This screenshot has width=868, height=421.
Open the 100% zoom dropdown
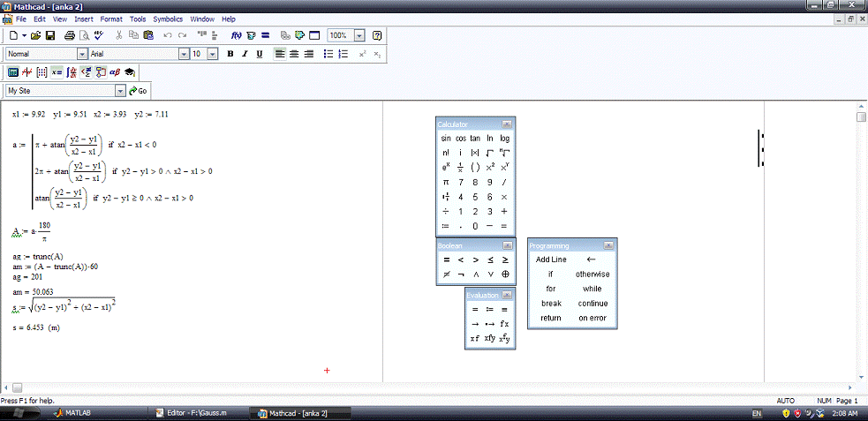click(359, 36)
